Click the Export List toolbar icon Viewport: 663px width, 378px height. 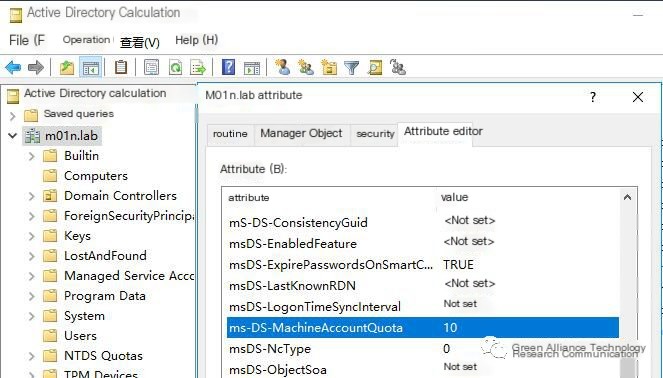(x=198, y=67)
